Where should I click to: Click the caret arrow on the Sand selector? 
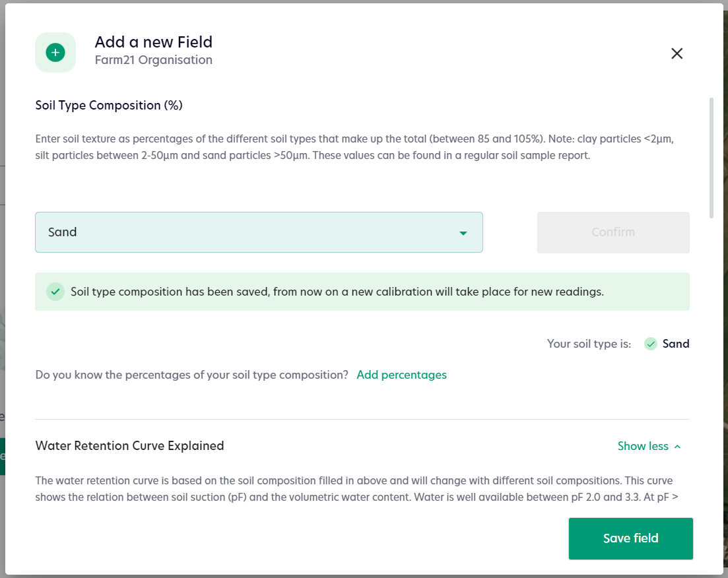463,232
